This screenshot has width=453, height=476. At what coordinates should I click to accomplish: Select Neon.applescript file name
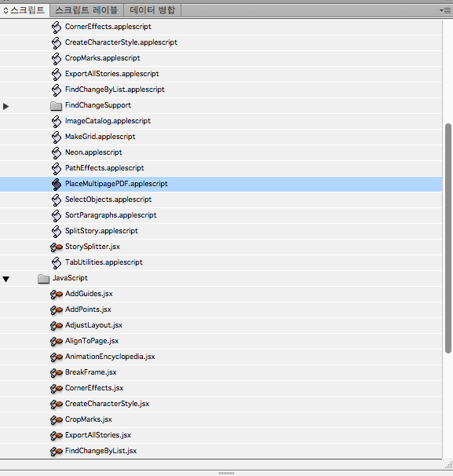(x=93, y=152)
